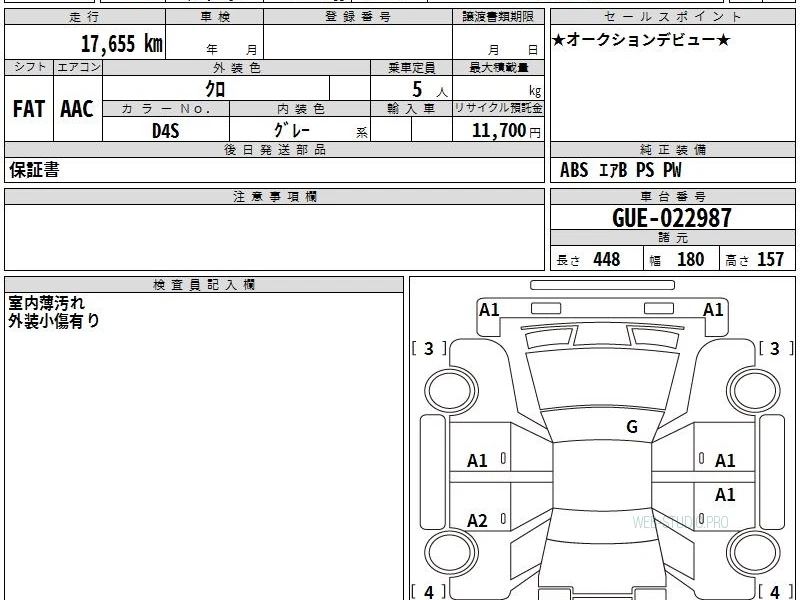
Task: Select the shift type FAT
Action: coord(29,109)
